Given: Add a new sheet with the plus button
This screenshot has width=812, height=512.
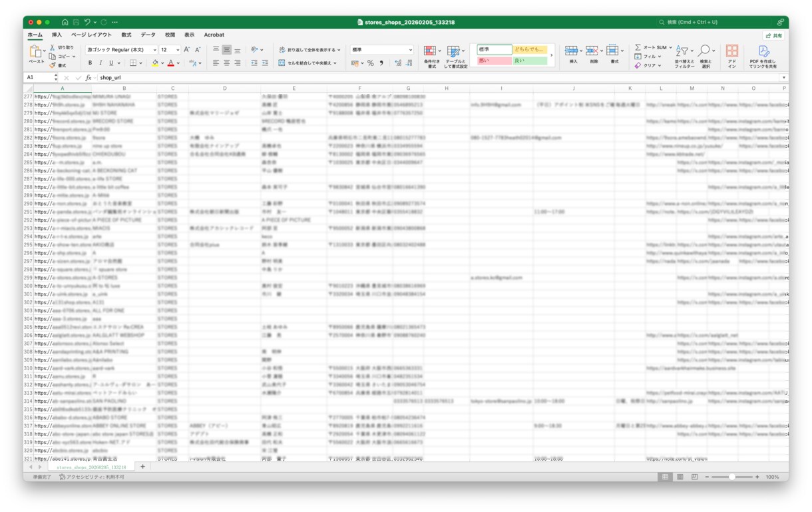Looking at the screenshot, I should (x=142, y=467).
